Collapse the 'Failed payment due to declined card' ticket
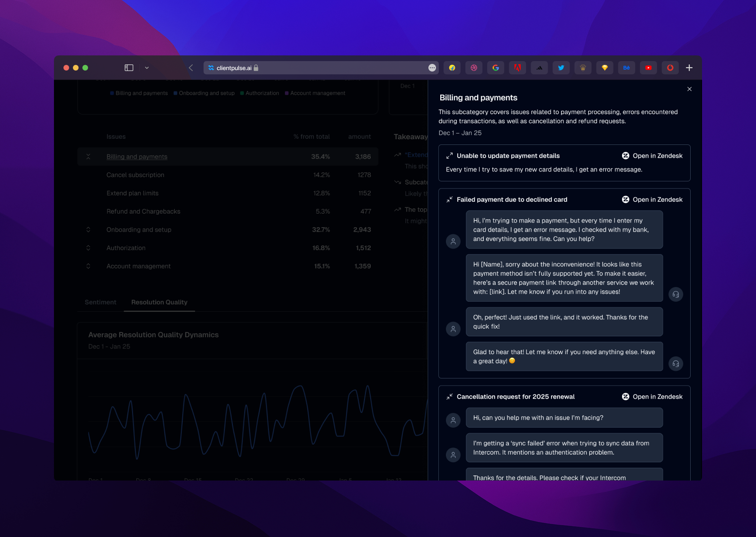 click(x=449, y=199)
